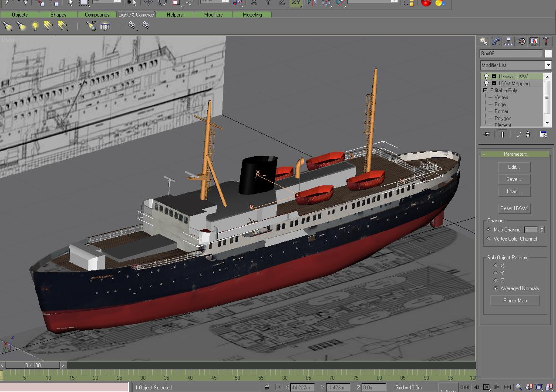Click the Pin Stack icon

tap(487, 134)
